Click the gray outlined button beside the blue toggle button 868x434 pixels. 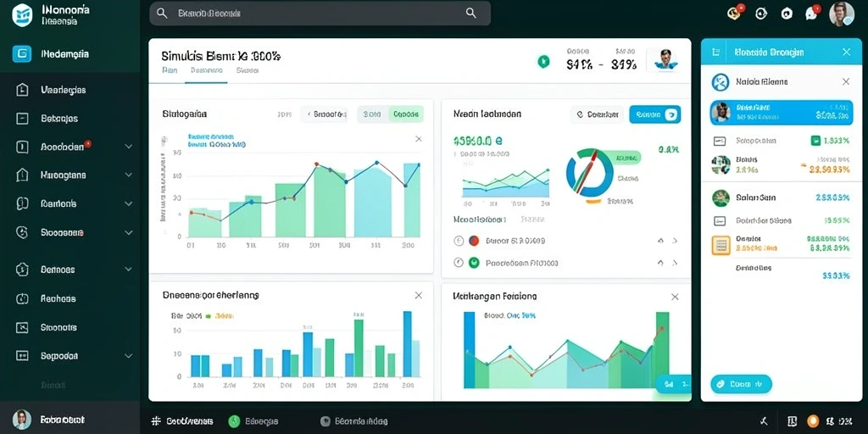(597, 114)
